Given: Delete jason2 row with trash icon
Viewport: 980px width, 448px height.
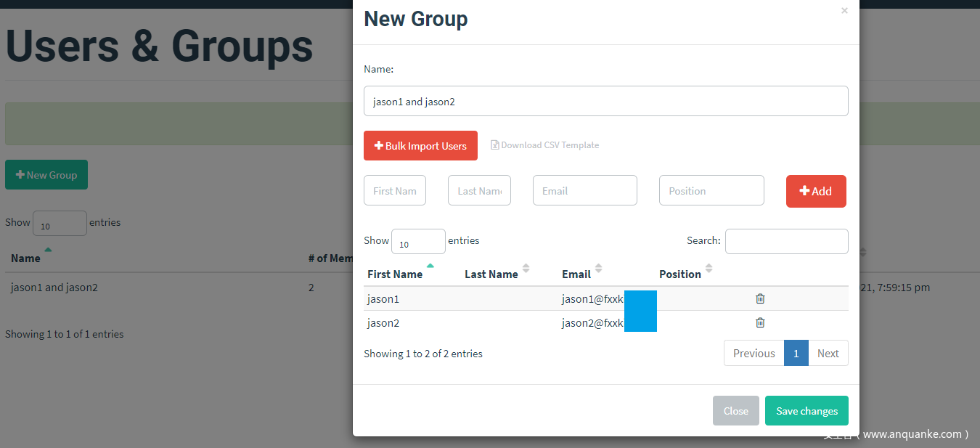Looking at the screenshot, I should click(760, 322).
